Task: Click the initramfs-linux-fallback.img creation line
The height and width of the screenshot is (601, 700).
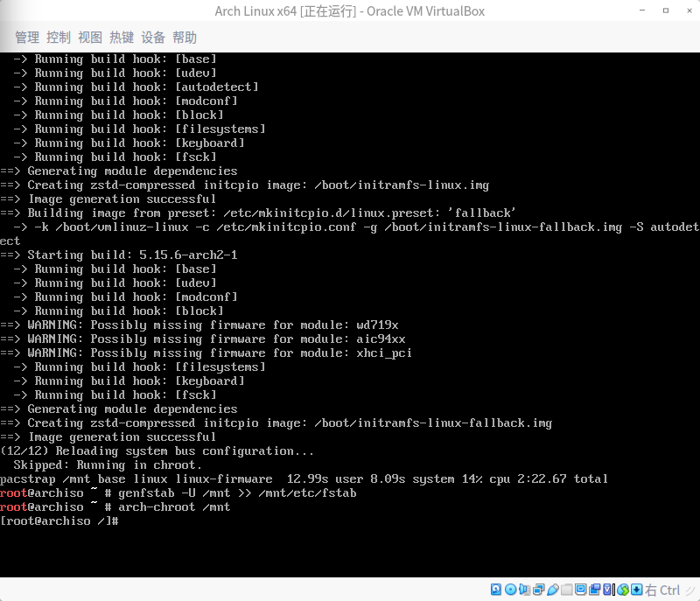Action: point(276,423)
